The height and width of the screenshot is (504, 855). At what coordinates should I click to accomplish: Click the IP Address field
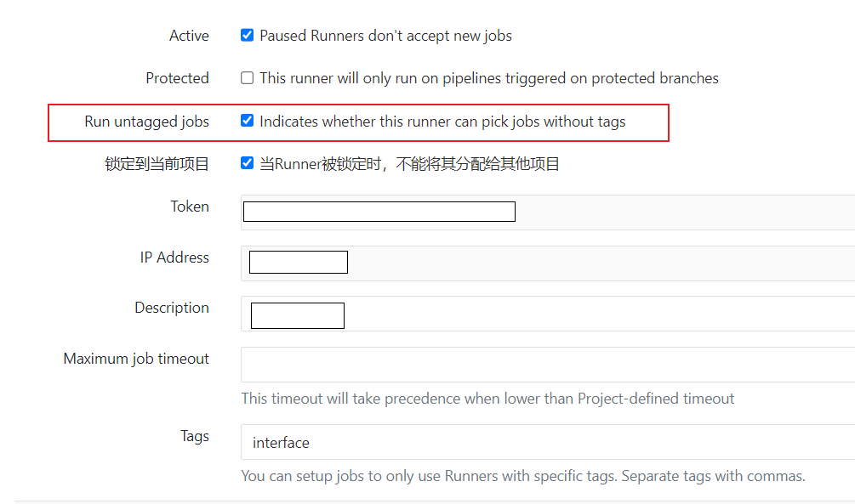pyautogui.click(x=548, y=263)
